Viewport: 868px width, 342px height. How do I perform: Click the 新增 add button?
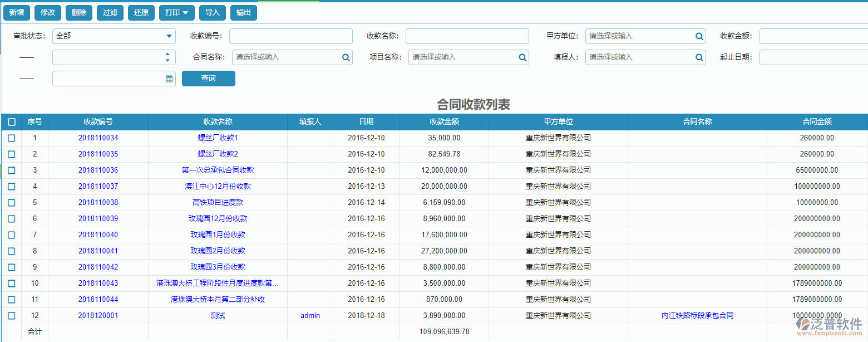coord(16,12)
